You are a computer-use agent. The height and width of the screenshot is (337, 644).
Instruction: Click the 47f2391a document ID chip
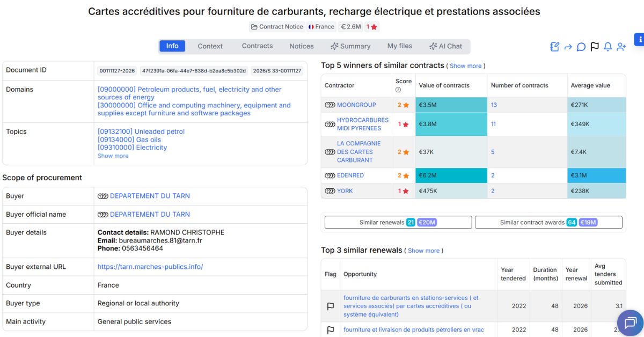(x=194, y=71)
